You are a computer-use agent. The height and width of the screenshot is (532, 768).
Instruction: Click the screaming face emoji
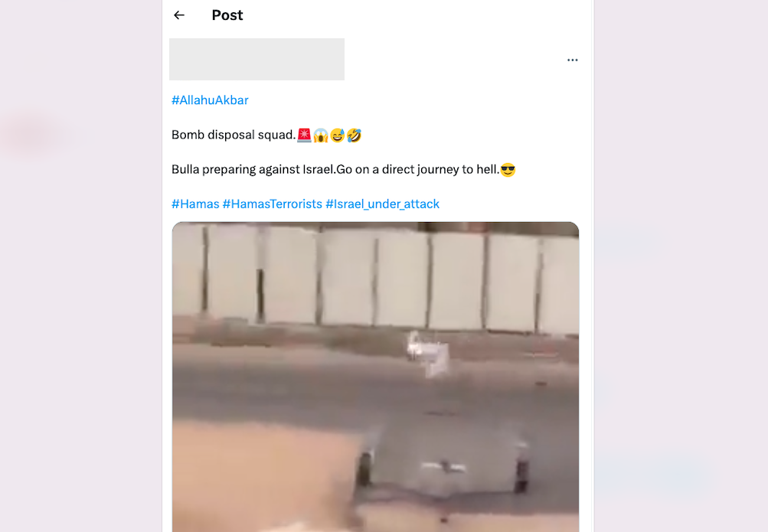tap(321, 135)
